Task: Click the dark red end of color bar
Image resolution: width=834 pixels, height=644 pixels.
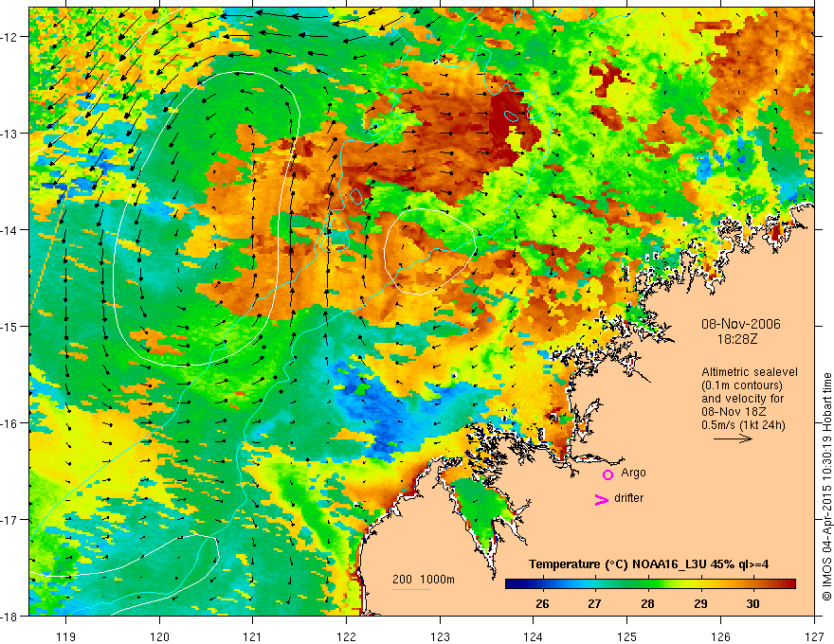Action: coord(789,584)
